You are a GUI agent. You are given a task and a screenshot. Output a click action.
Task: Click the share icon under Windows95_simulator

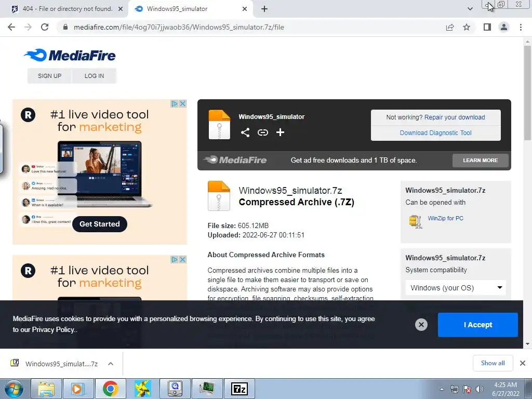(245, 132)
